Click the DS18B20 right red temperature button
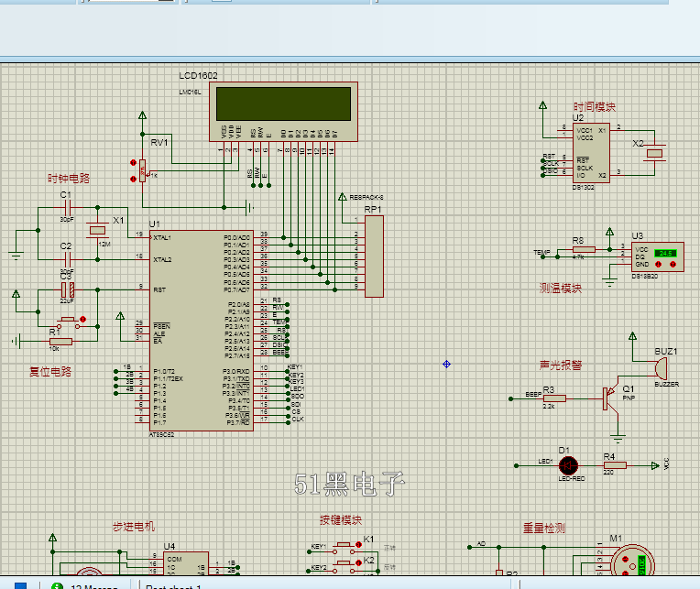Image resolution: width=700 pixels, height=589 pixels. click(x=673, y=264)
